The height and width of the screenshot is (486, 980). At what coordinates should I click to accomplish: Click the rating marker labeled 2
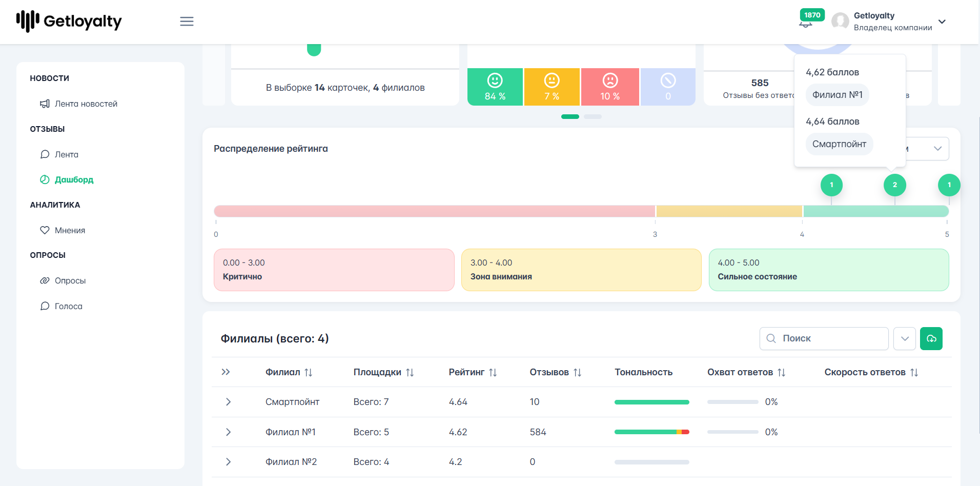point(895,185)
